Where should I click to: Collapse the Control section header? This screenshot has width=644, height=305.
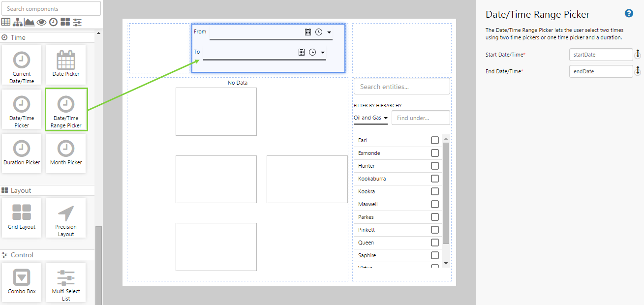(47, 255)
